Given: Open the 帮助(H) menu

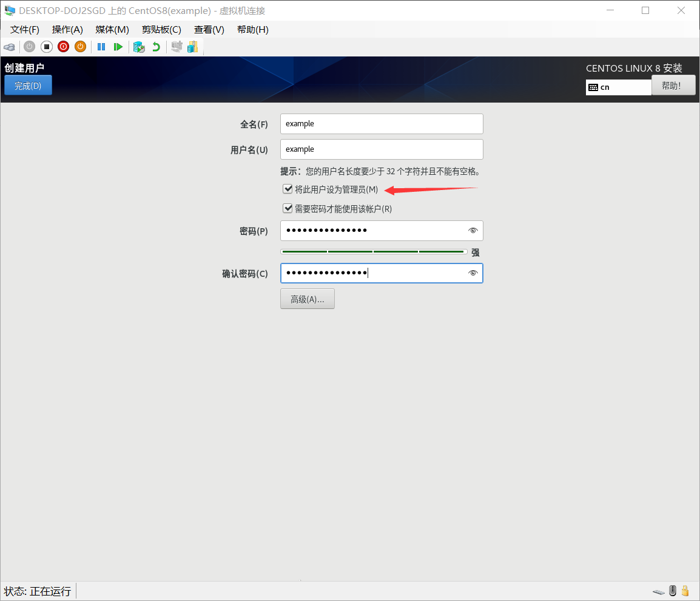Looking at the screenshot, I should tap(253, 30).
